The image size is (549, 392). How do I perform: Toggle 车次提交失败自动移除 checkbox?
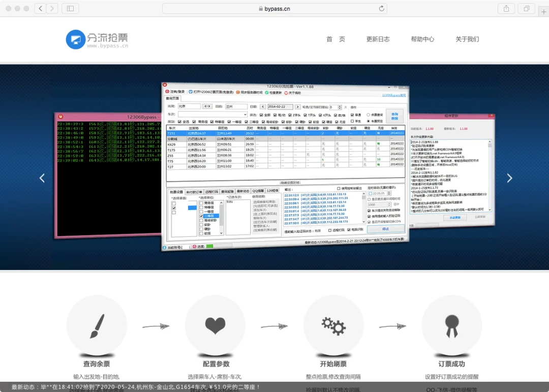click(x=369, y=211)
